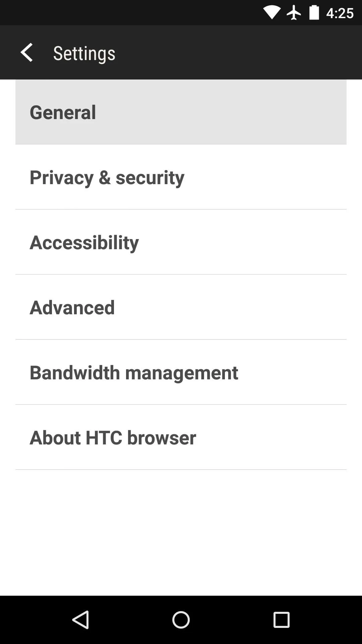Image resolution: width=362 pixels, height=644 pixels.
Task: Open Bandwidth management settings
Action: tap(181, 372)
